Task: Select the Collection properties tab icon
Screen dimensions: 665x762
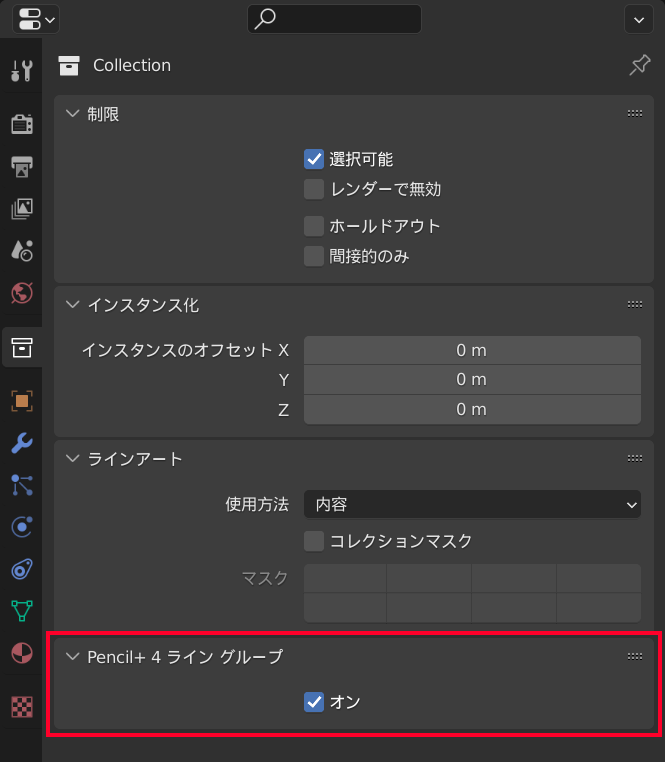Action: point(22,347)
